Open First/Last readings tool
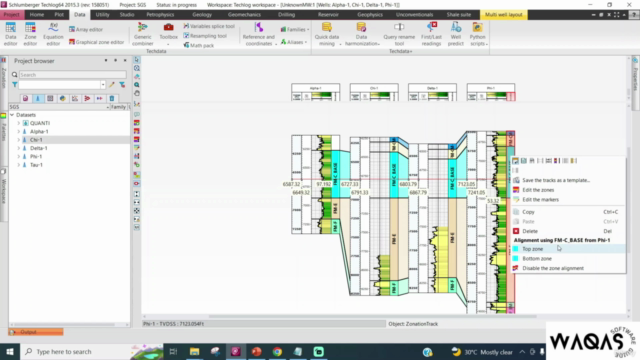This screenshot has height=360, width=640. (x=431, y=34)
